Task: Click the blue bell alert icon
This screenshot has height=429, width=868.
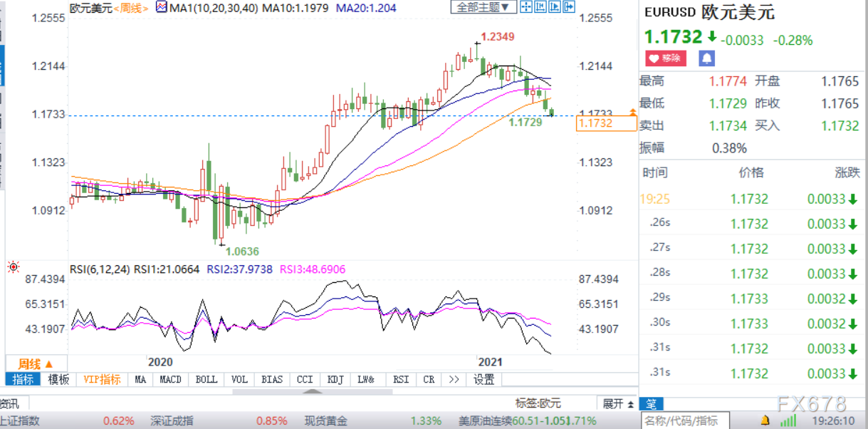Action: coord(706,58)
